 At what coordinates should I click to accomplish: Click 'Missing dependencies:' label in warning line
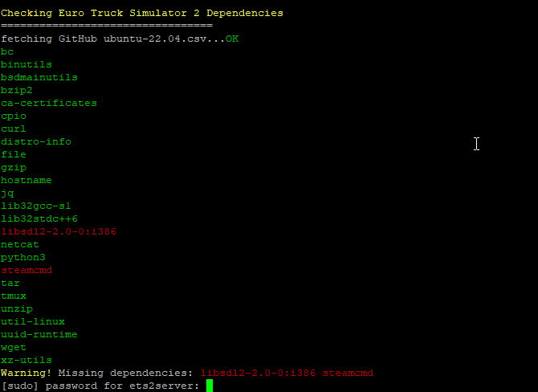point(125,373)
